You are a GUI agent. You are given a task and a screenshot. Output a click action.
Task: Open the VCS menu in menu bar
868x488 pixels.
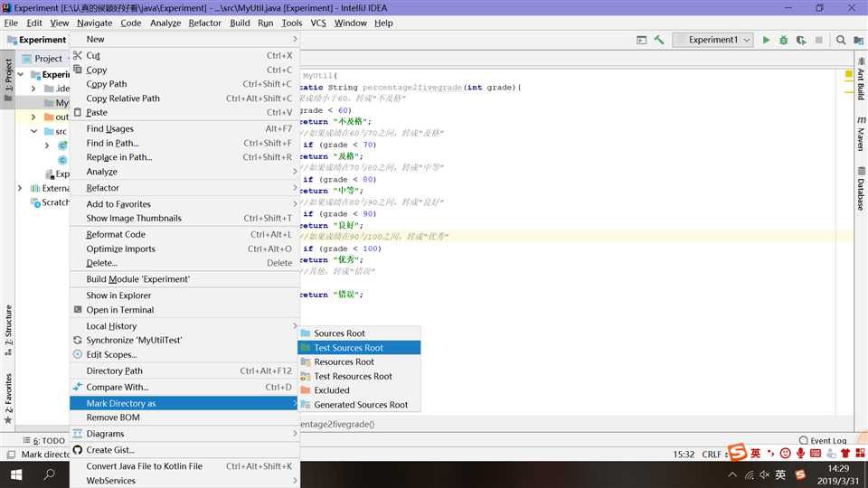pyautogui.click(x=318, y=23)
